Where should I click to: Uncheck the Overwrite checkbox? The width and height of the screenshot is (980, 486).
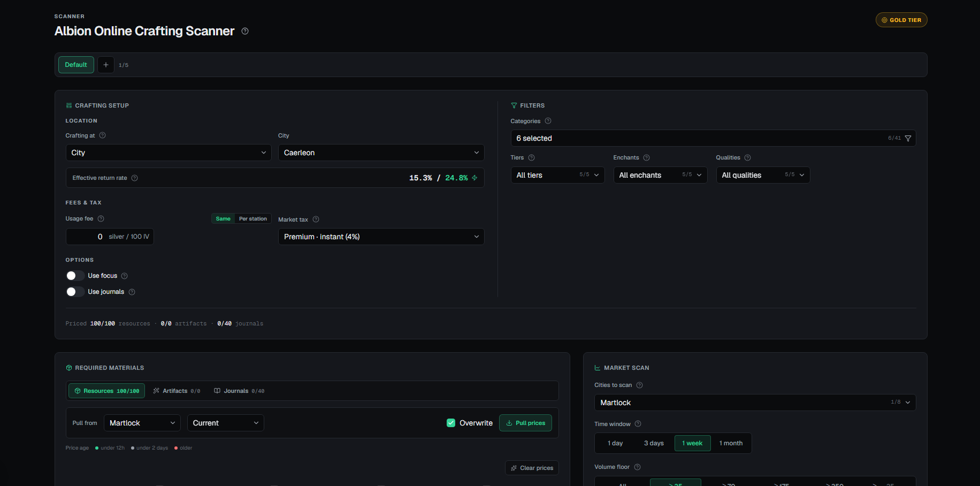(451, 423)
